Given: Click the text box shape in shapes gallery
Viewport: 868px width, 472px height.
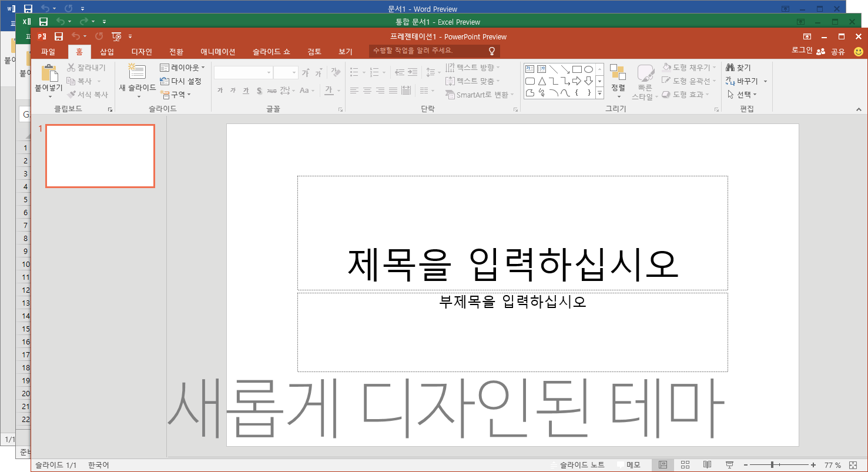Looking at the screenshot, I should [529, 69].
